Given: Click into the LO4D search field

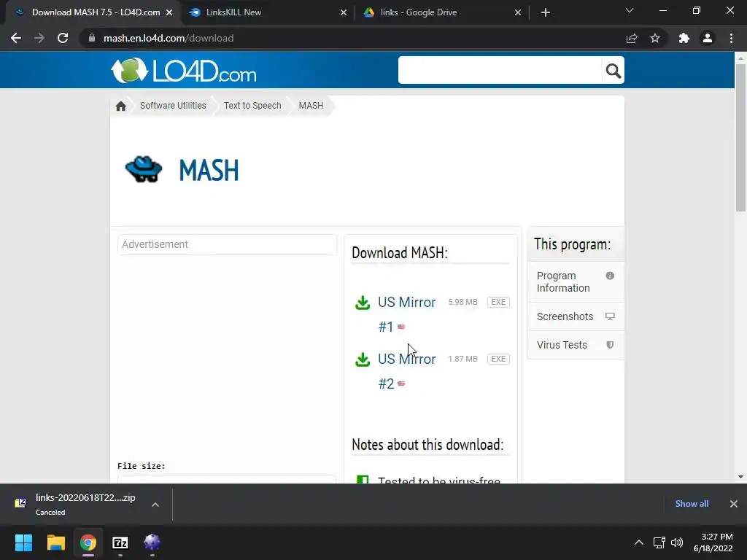Looking at the screenshot, I should tap(500, 71).
